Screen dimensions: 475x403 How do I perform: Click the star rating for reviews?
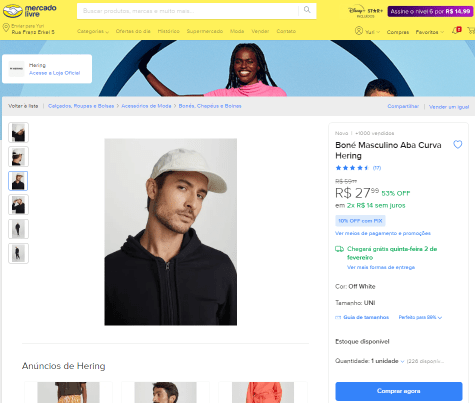click(352, 168)
